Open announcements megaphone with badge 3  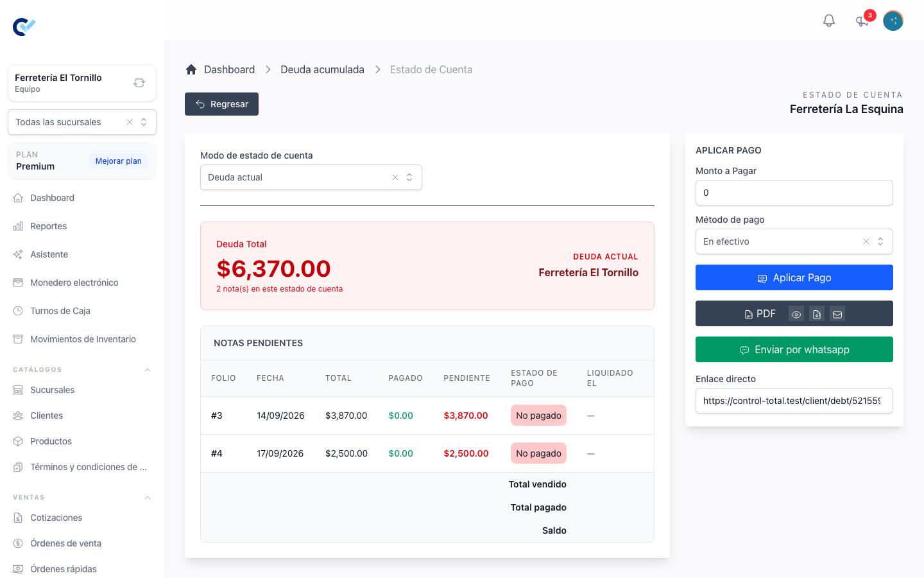click(862, 21)
